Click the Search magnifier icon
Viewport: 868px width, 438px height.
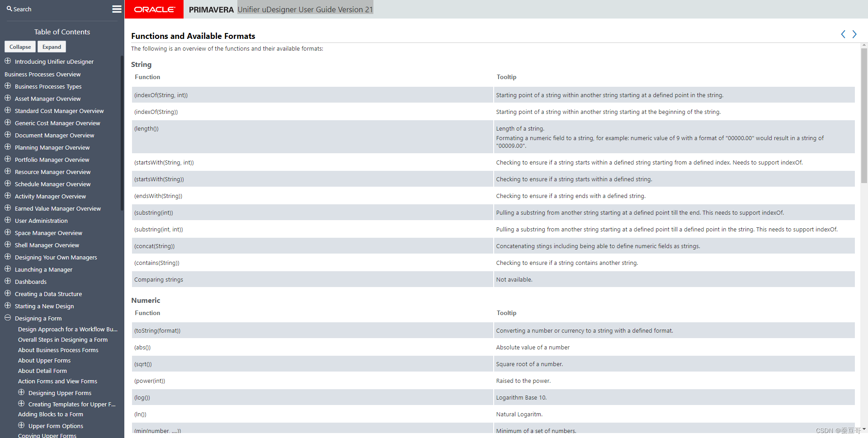click(9, 9)
